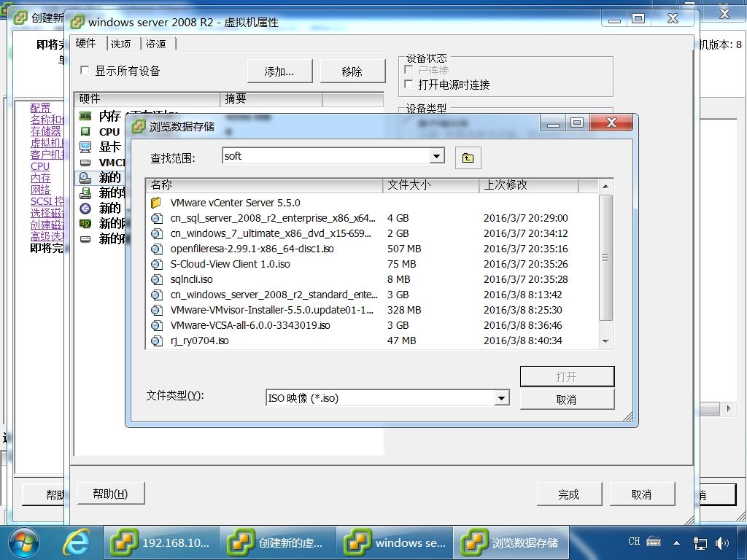This screenshot has height=560, width=747.
Task: Click the 添加... button
Action: 279,71
